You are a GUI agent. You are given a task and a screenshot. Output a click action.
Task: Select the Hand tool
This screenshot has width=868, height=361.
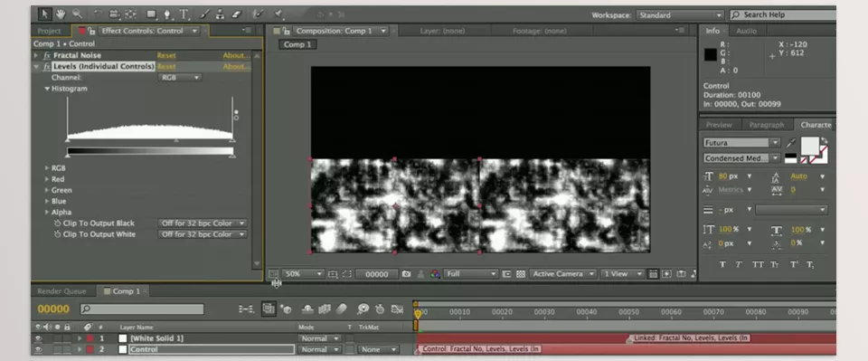pyautogui.click(x=61, y=14)
